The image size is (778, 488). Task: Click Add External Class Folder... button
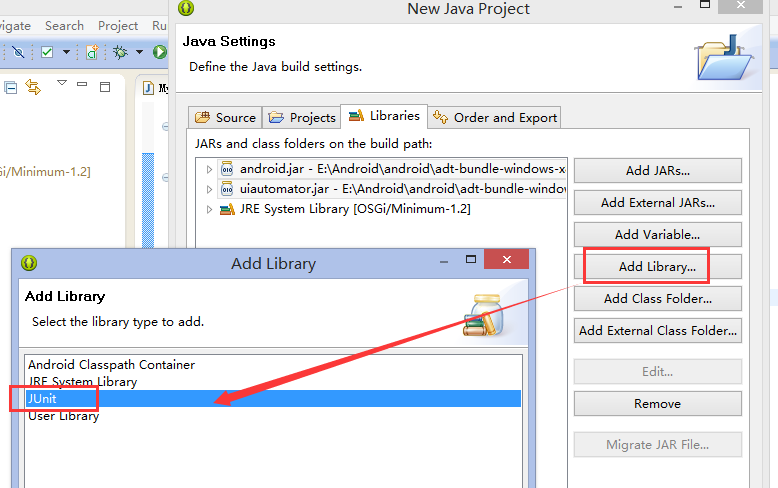click(657, 330)
